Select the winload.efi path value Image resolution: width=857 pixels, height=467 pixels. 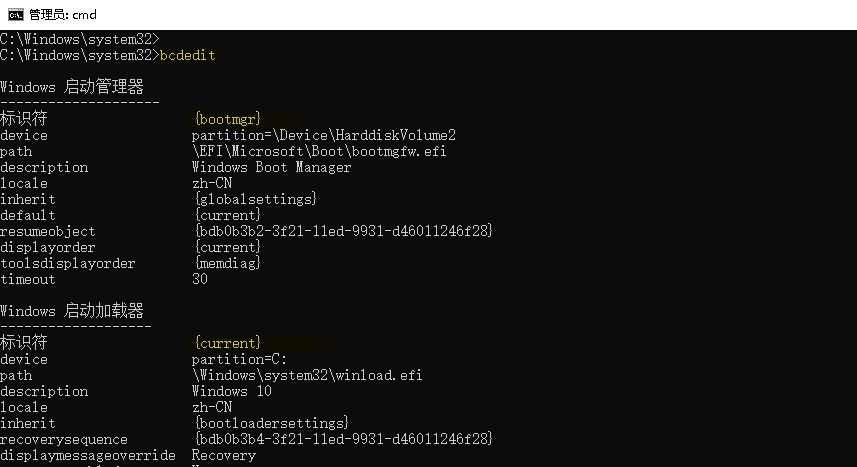[x=307, y=375]
